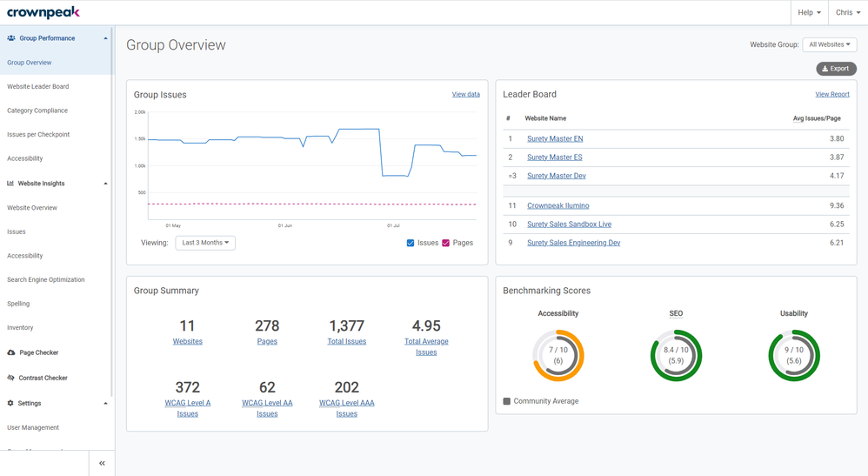
Task: Open the Chris user menu
Action: coord(848,12)
